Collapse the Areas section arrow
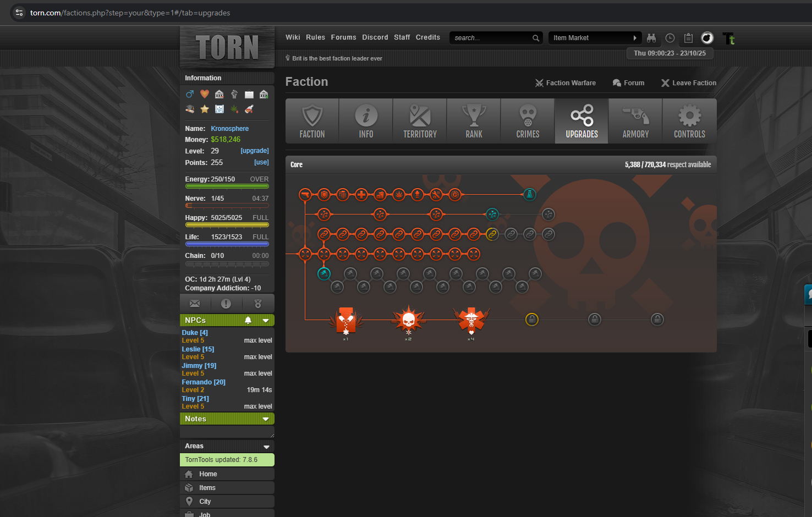This screenshot has width=812, height=517. pyautogui.click(x=267, y=447)
